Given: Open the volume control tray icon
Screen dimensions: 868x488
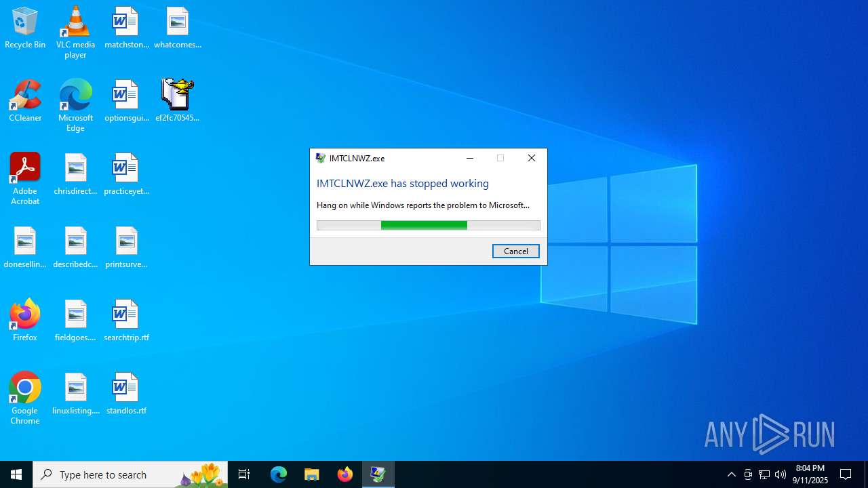Looking at the screenshot, I should click(781, 474).
